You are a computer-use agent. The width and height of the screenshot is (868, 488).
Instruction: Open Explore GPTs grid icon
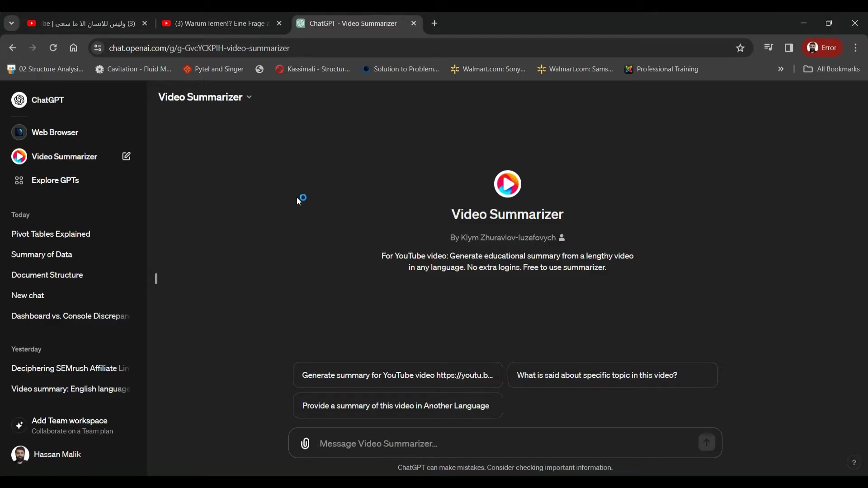click(19, 180)
